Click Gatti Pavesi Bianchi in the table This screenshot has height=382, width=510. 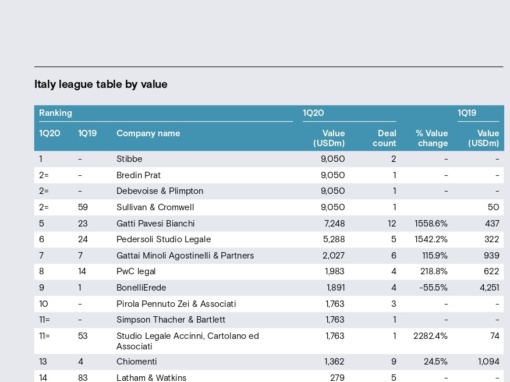click(155, 223)
